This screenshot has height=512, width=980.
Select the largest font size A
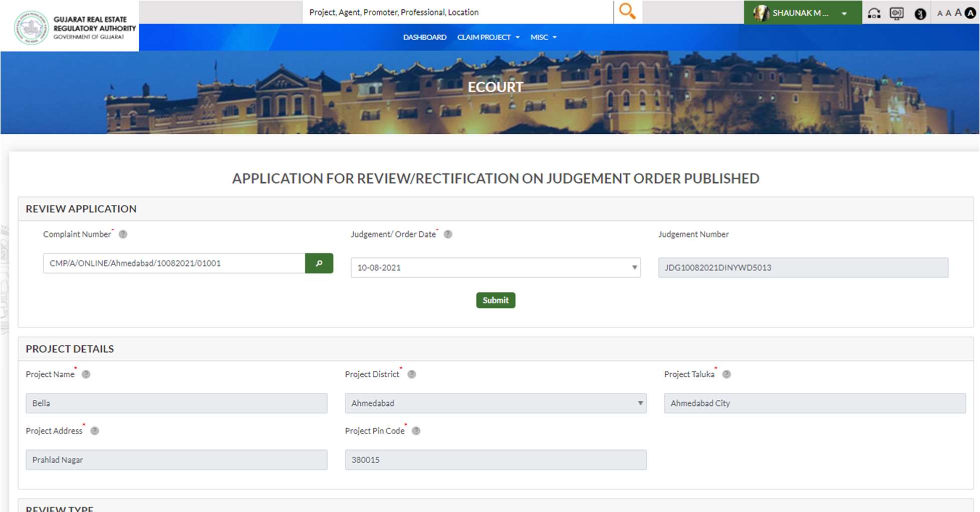point(958,13)
